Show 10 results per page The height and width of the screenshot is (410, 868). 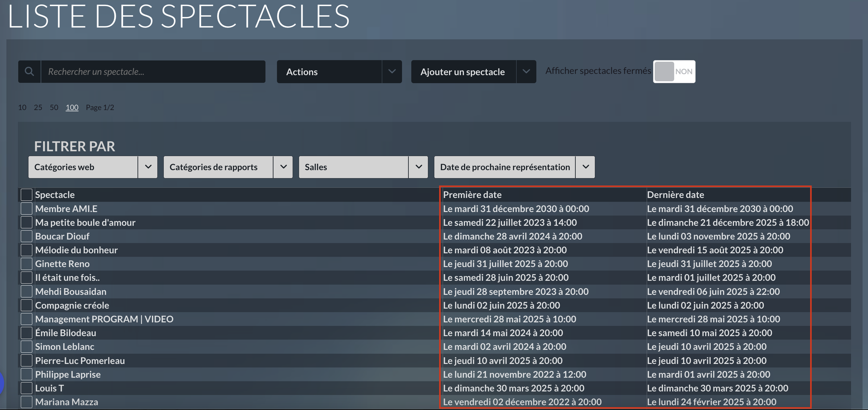(x=22, y=107)
